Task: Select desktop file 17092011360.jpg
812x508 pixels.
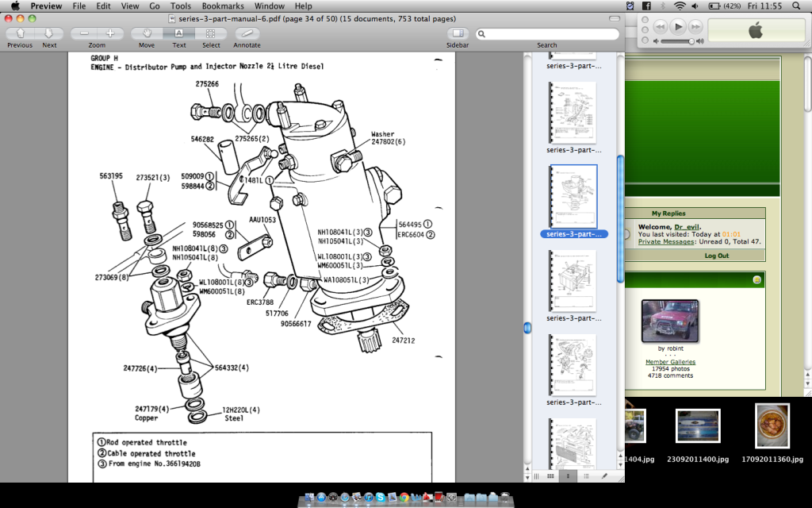Action: pos(772,426)
